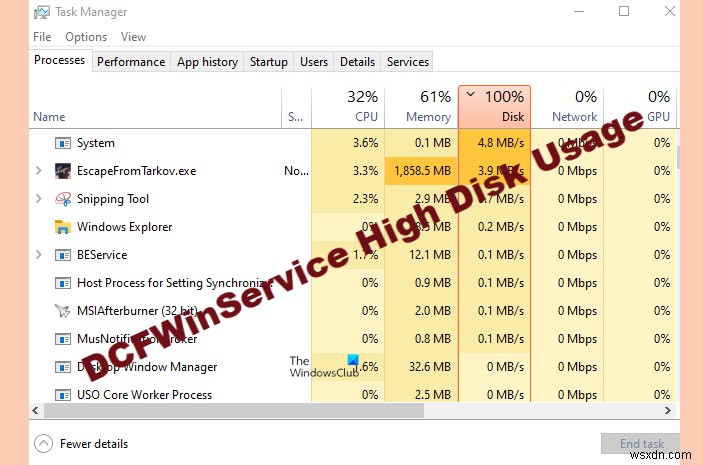
Task: Click the USO Core Worker Process icon
Action: [63, 395]
